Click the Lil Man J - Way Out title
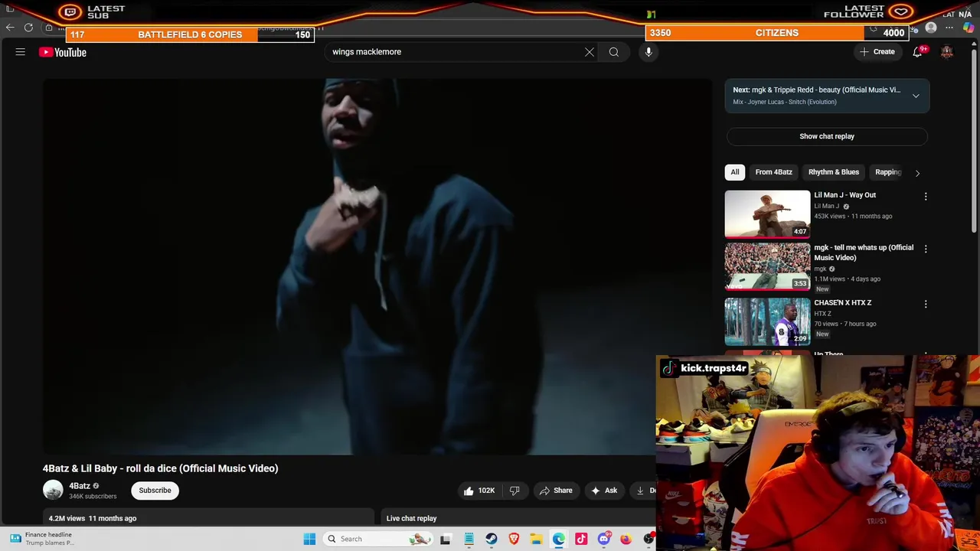This screenshot has width=980, height=551. [844, 195]
